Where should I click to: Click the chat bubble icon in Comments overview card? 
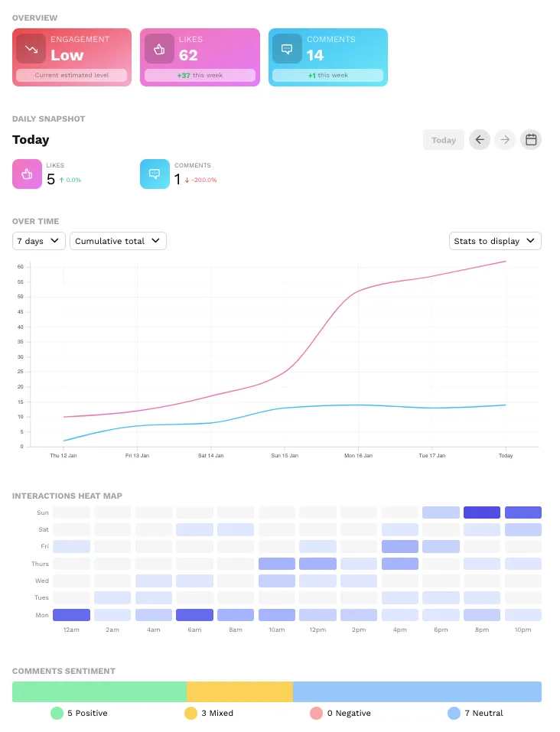tap(287, 48)
